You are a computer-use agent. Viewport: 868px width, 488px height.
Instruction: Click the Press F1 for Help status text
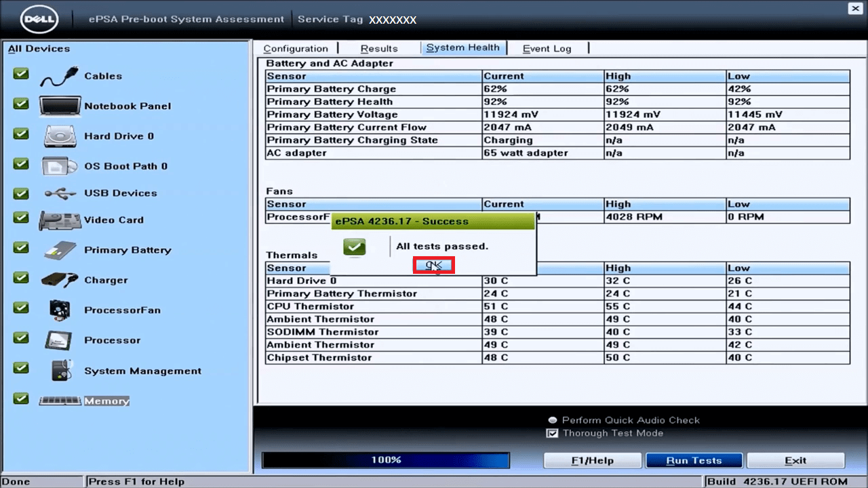tap(136, 481)
